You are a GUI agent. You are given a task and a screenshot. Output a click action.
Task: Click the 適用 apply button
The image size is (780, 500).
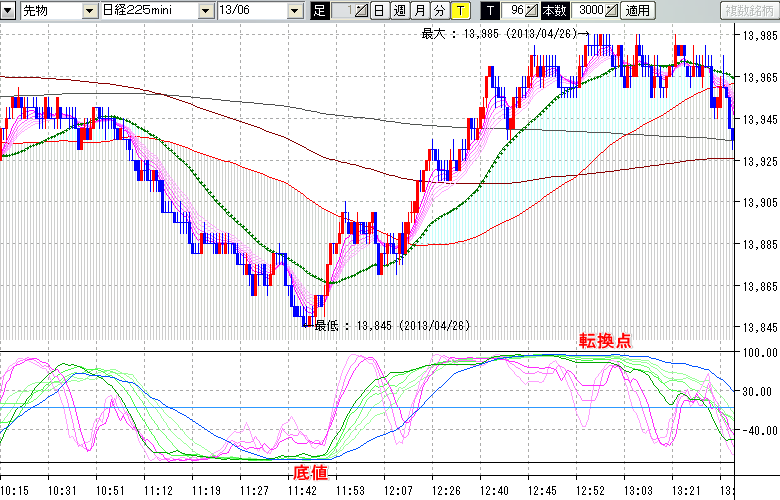click(637, 11)
